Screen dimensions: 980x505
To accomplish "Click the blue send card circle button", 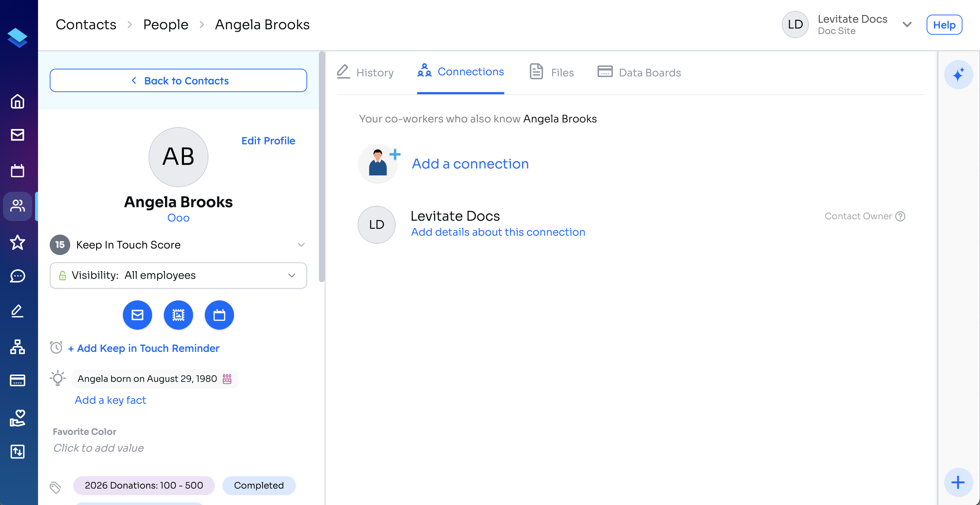I will [178, 315].
